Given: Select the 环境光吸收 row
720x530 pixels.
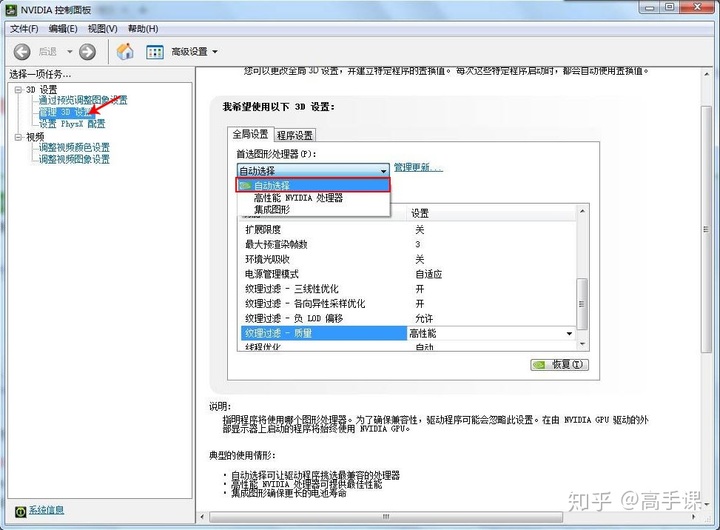Looking at the screenshot, I should 408,259.
